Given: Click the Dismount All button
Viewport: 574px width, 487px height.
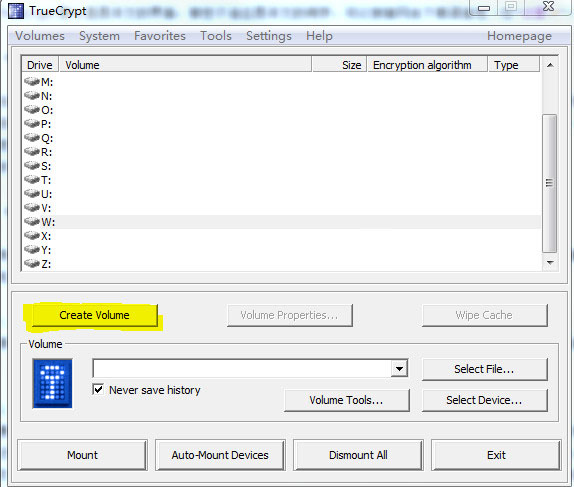Looking at the screenshot, I should pos(358,455).
